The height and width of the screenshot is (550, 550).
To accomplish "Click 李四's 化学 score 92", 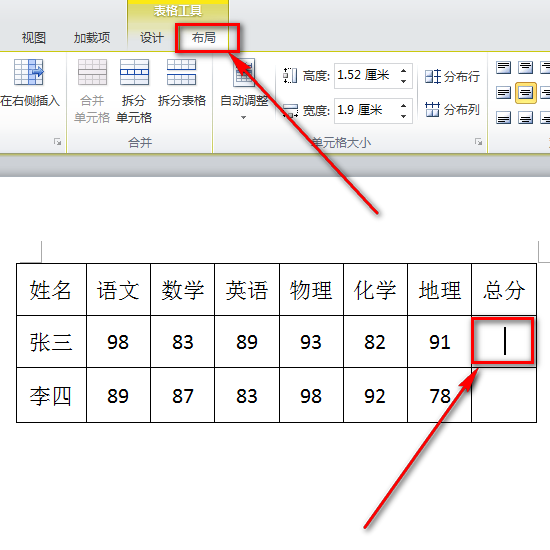I will (375, 395).
